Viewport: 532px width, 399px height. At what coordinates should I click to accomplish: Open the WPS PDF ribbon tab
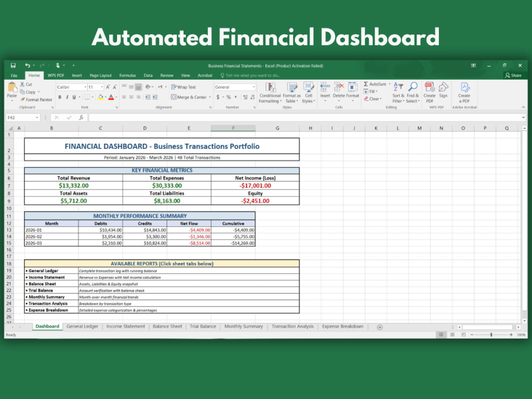56,76
